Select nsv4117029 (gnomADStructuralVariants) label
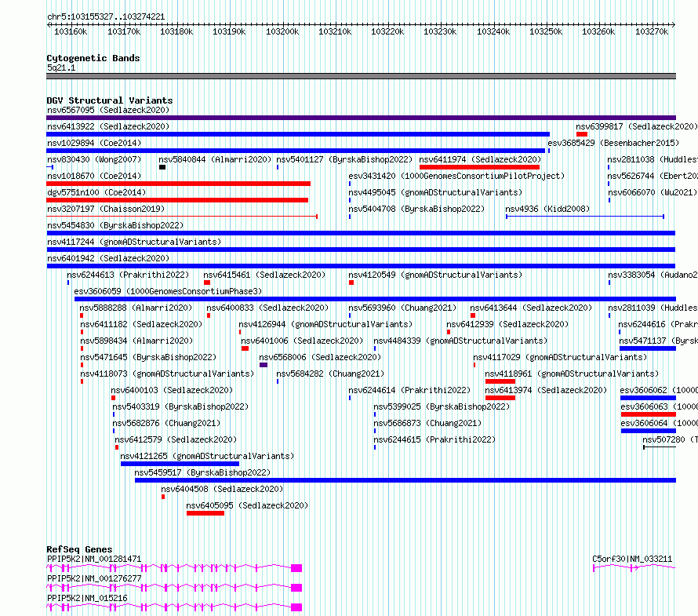 pos(560,357)
